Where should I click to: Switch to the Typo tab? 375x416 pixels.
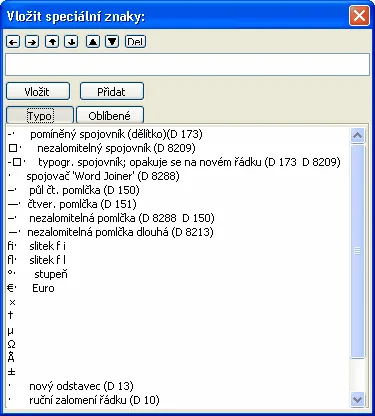pyautogui.click(x=40, y=115)
